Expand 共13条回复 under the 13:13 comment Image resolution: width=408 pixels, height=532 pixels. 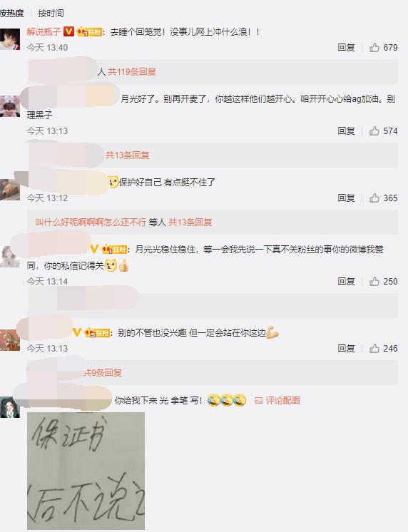click(127, 155)
